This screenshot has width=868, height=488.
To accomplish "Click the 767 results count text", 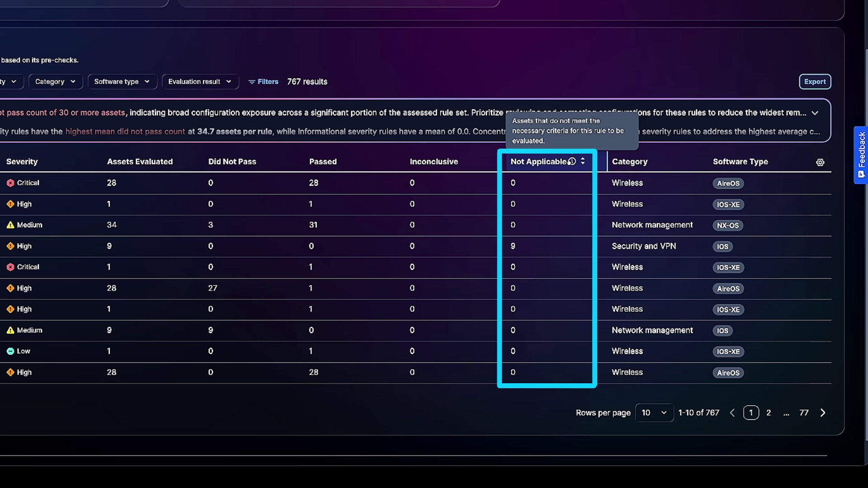I will coord(307,82).
